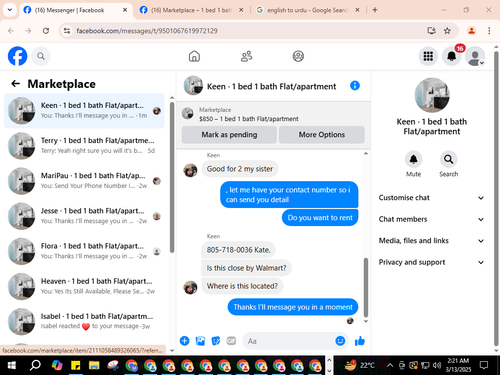Send a thumbs-up like

(x=360, y=341)
